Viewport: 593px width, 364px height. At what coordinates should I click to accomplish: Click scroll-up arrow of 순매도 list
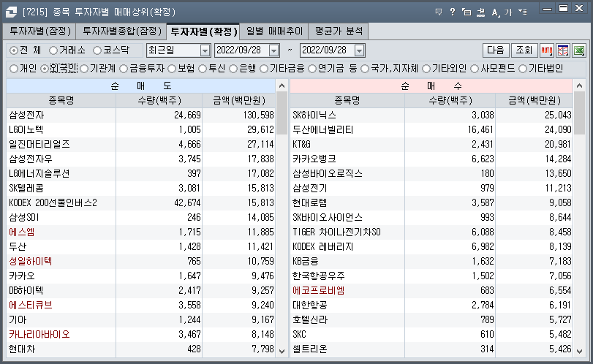click(x=282, y=86)
